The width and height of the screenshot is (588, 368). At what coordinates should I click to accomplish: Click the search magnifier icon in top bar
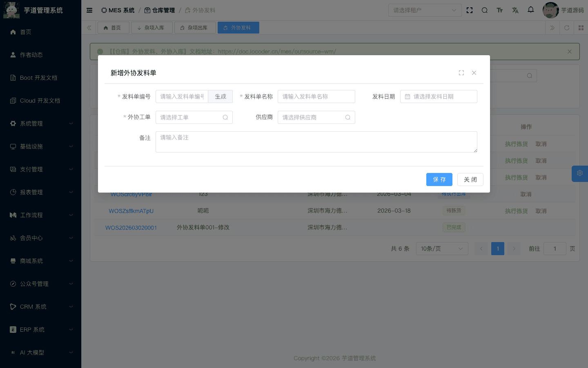(x=484, y=10)
